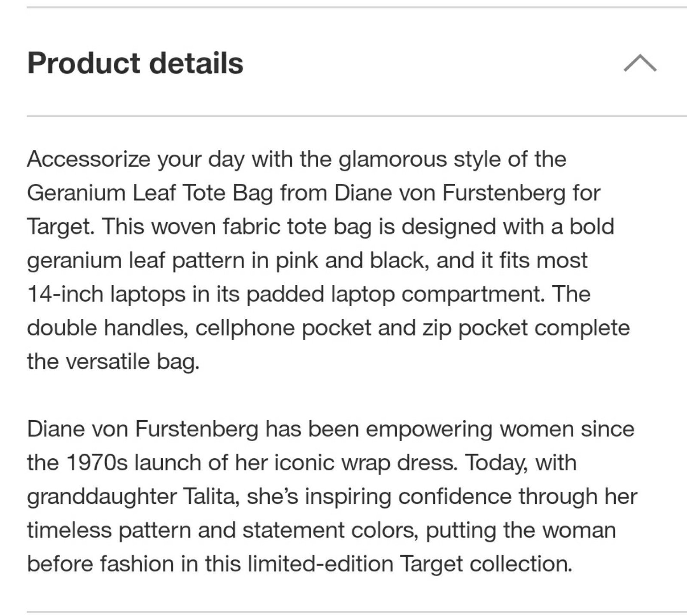Collapse the Product details section chevron
The width and height of the screenshot is (687, 616).
pos(640,63)
